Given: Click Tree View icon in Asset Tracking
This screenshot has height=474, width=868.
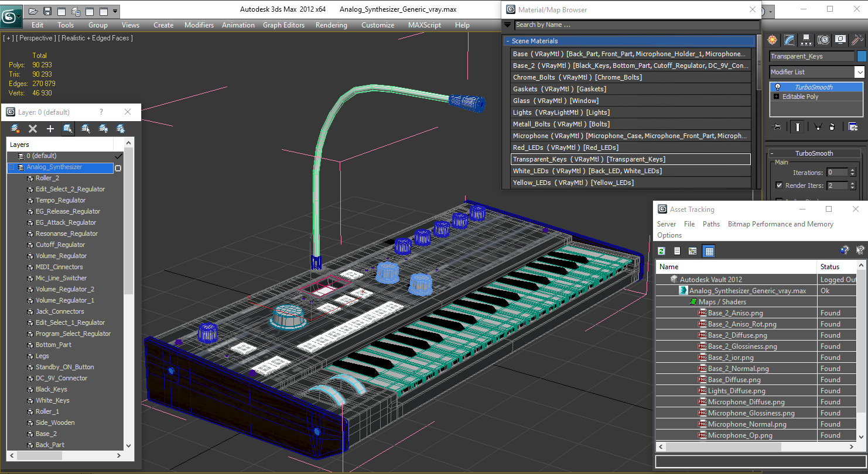Looking at the screenshot, I should click(x=693, y=251).
